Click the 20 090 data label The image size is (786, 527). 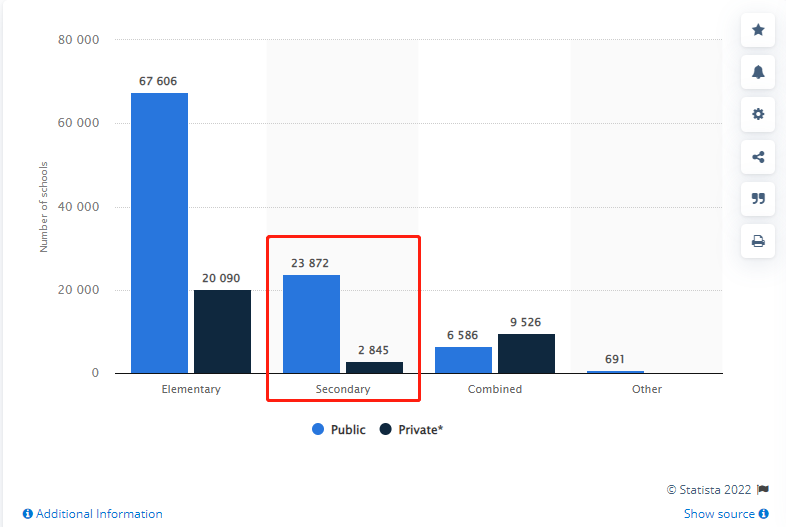221,278
